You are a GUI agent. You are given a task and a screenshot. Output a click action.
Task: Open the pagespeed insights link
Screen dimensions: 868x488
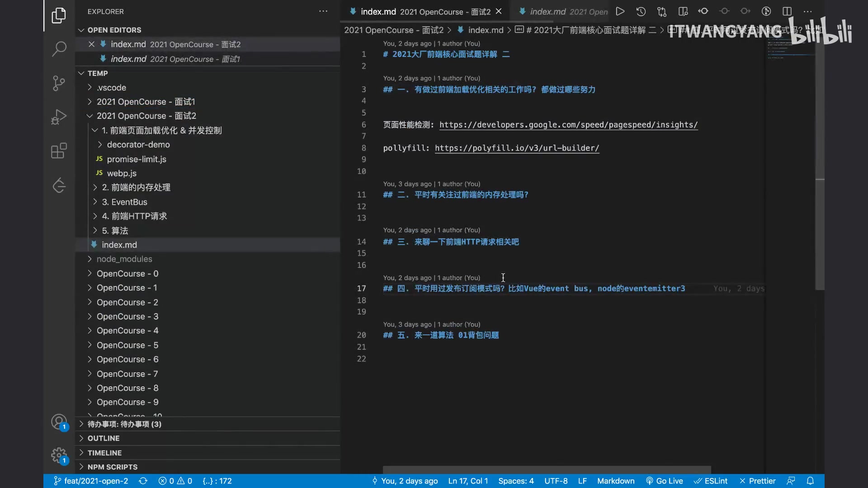pos(568,125)
